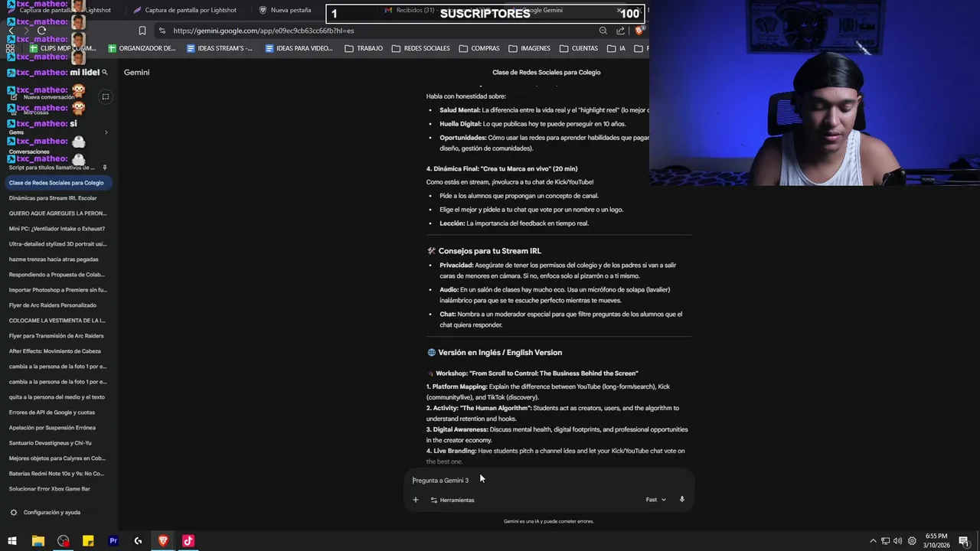Image resolution: width=980 pixels, height=551 pixels.
Task: Open the IA bookmarks folder
Action: [x=616, y=48]
